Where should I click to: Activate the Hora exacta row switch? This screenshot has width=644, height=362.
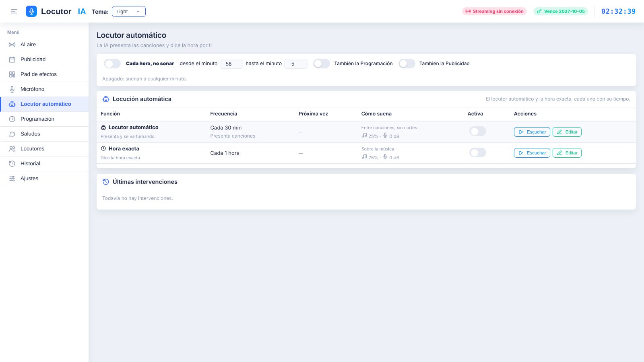(478, 153)
